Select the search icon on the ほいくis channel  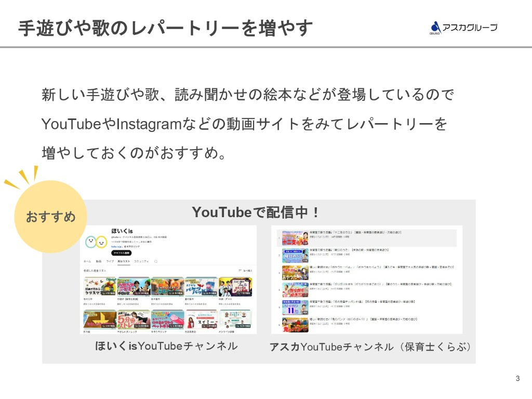click(x=156, y=261)
